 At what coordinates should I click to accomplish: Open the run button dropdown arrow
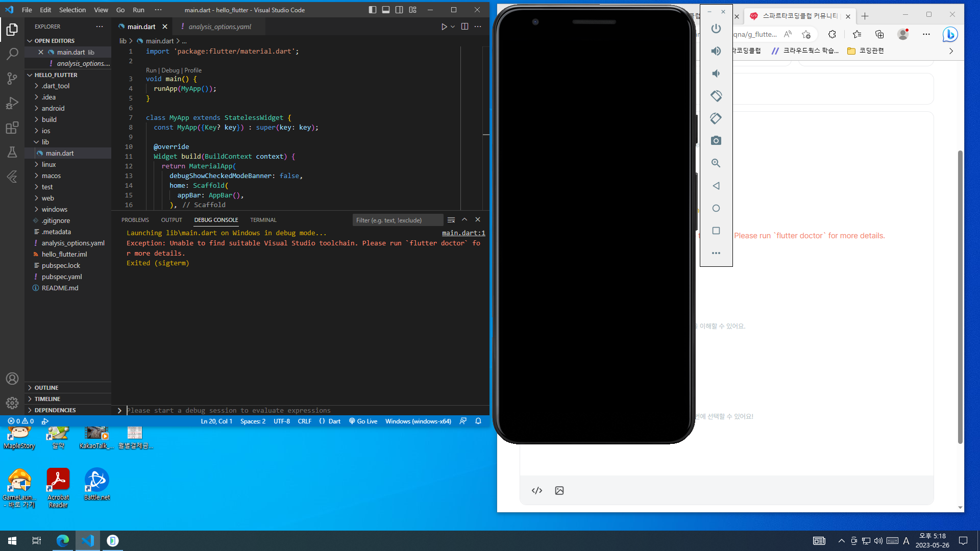(x=453, y=27)
